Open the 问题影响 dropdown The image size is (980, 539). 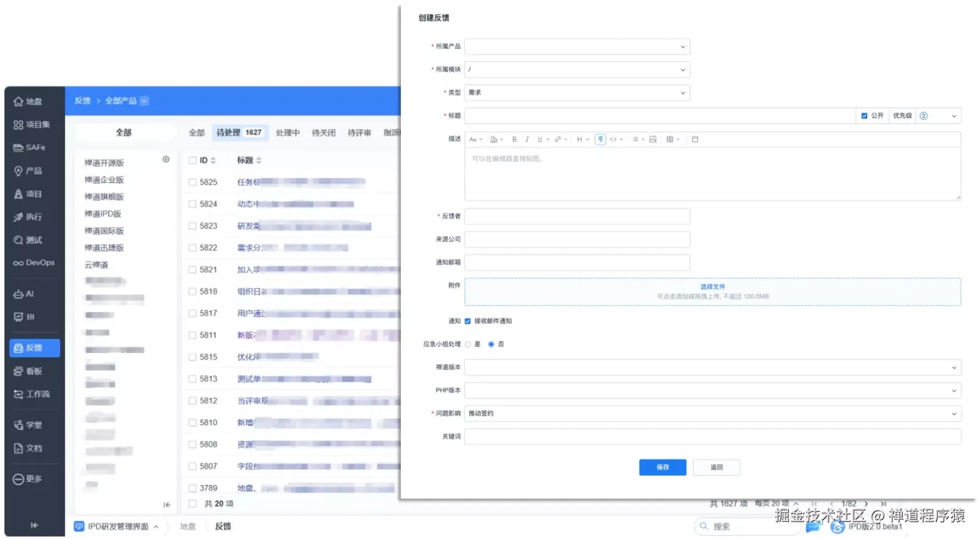point(713,414)
